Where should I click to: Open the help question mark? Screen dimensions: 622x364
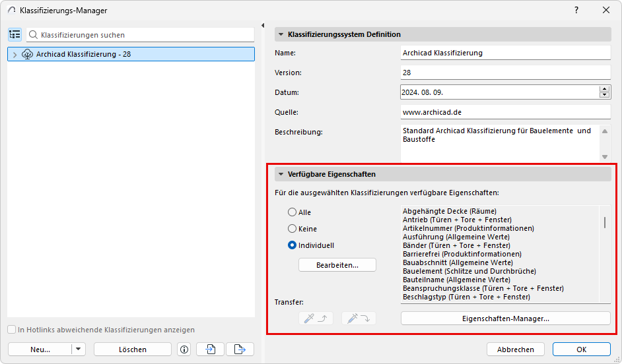coord(576,11)
